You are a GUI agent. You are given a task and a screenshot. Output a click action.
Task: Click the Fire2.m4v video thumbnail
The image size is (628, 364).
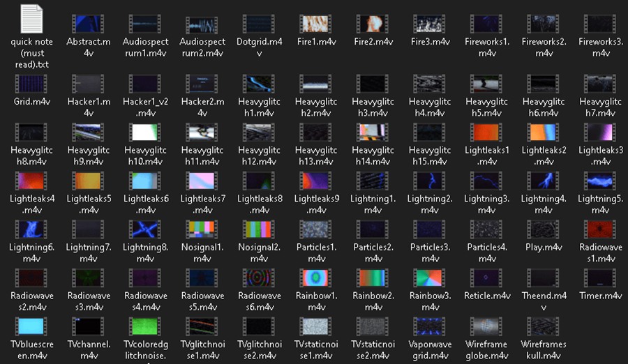(373, 24)
